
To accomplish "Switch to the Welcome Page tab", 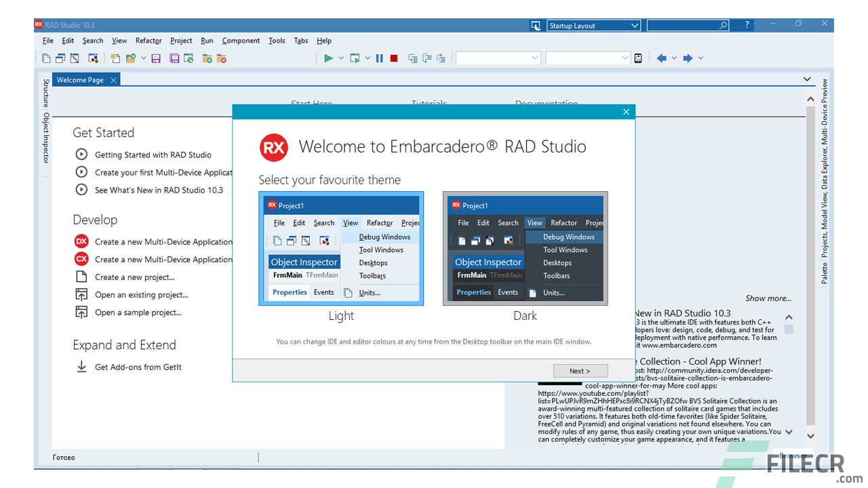I will (x=80, y=79).
